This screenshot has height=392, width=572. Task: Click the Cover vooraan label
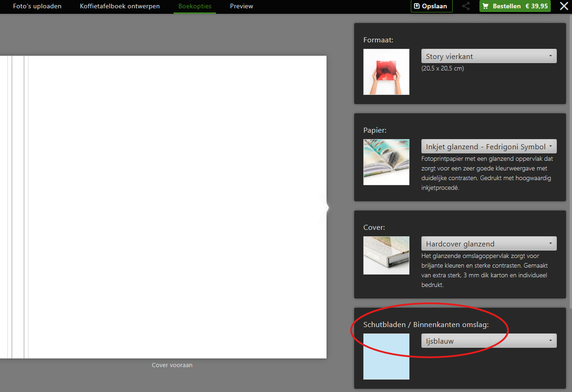172,365
